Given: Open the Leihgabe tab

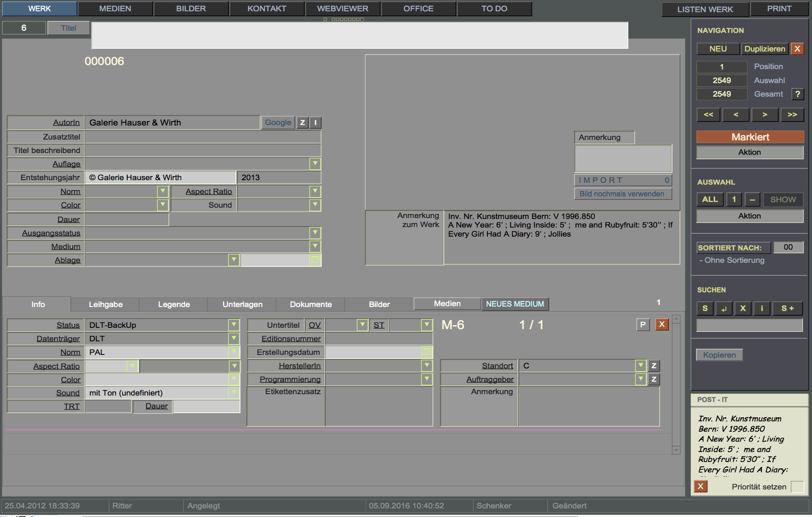Looking at the screenshot, I should (x=106, y=304).
